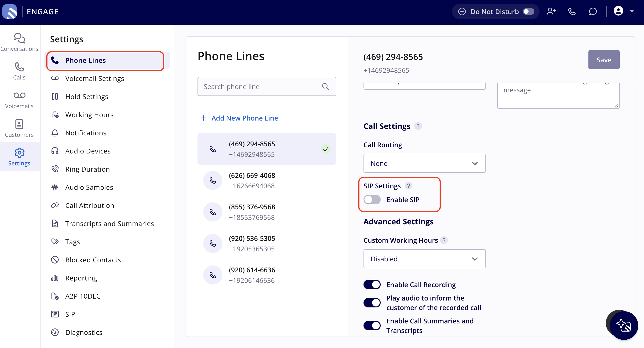Screen dimensions: 644x348
Task: Click the Call Settings help icon
Action: point(418,126)
